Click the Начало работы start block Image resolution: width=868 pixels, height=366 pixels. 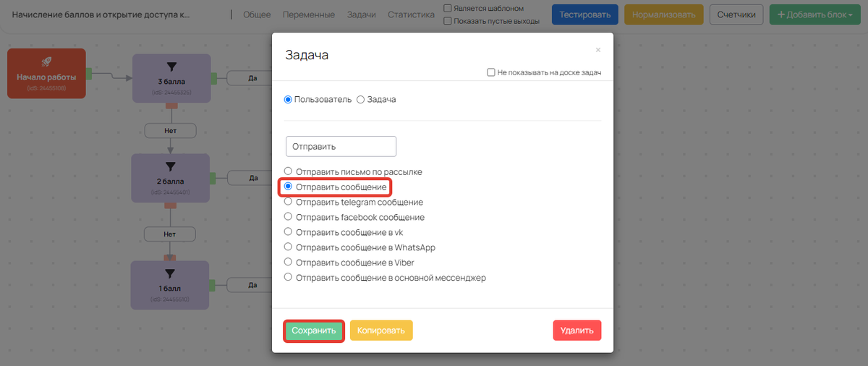[46, 74]
